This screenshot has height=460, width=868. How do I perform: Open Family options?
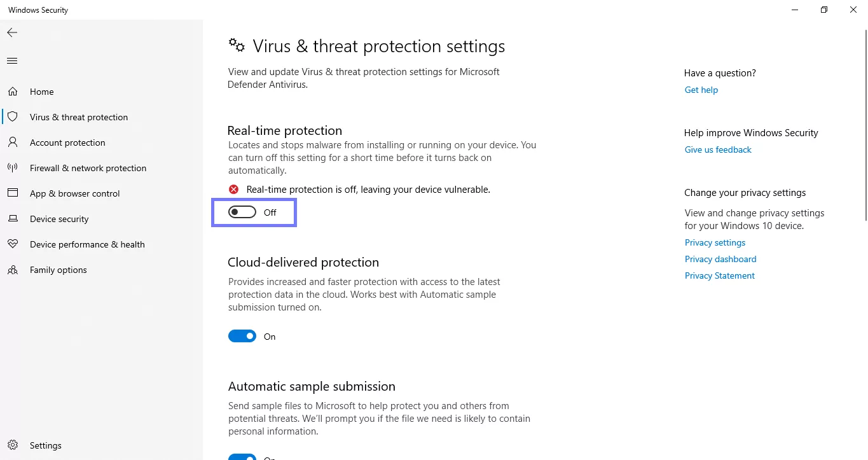[x=58, y=269]
